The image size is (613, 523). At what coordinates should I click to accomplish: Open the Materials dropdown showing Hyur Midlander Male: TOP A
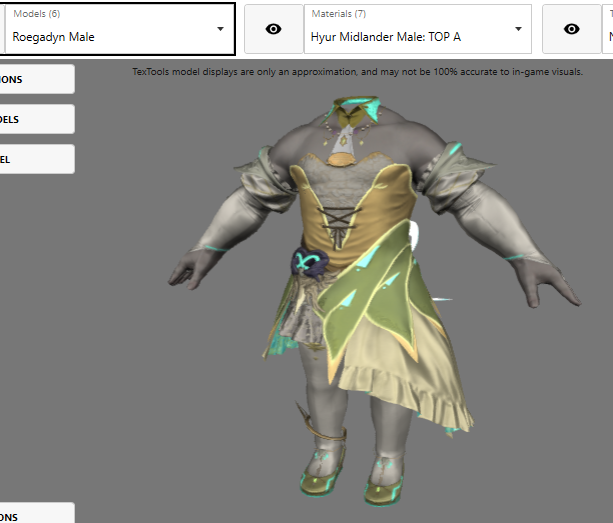tap(418, 29)
